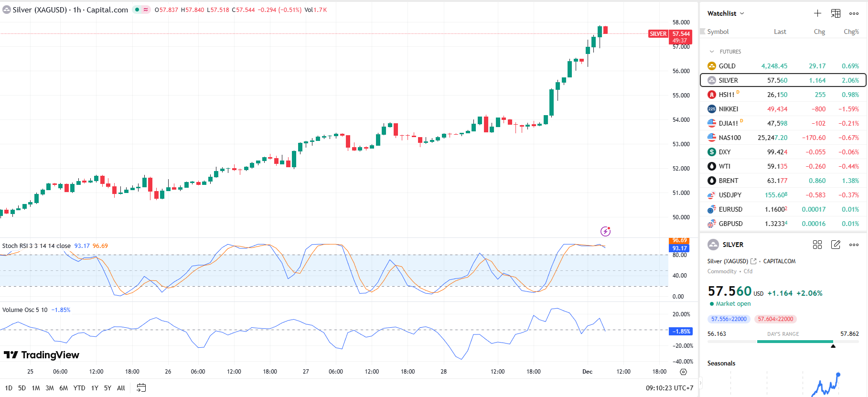Open the Silver (XAGUSD) external link
The width and height of the screenshot is (868, 397).
click(x=753, y=261)
